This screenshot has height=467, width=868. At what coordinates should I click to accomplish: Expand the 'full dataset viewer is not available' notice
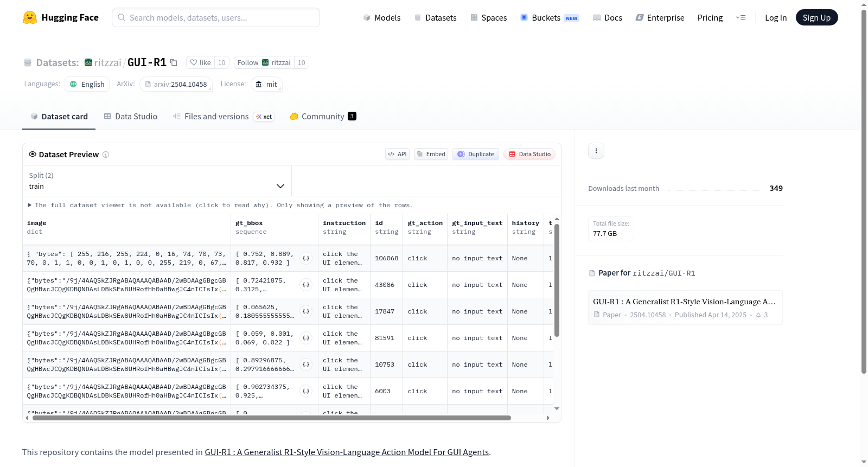(220, 205)
